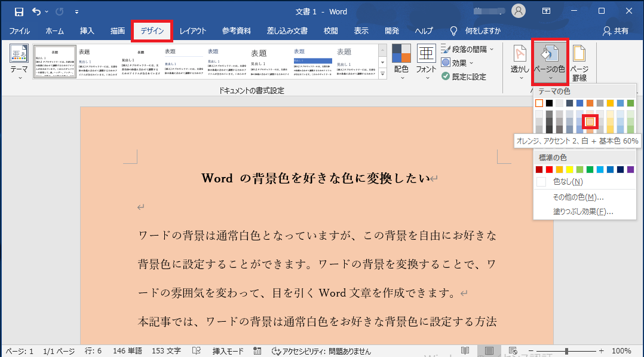Toggle 印刷レイアウト view mode
The height and width of the screenshot is (357, 644).
489,350
